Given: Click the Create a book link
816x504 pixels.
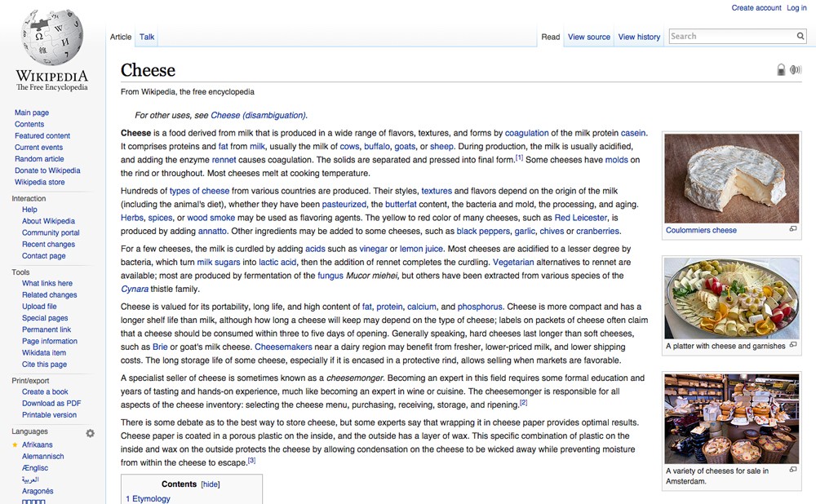Looking at the screenshot, I should click(x=45, y=391).
